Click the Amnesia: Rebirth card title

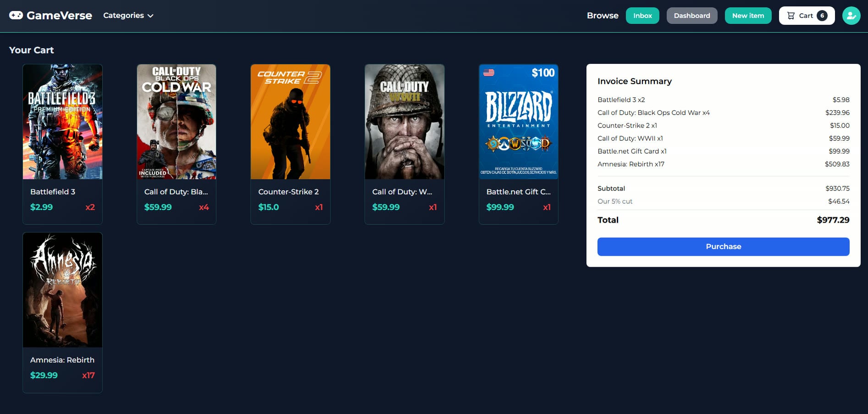click(x=62, y=360)
